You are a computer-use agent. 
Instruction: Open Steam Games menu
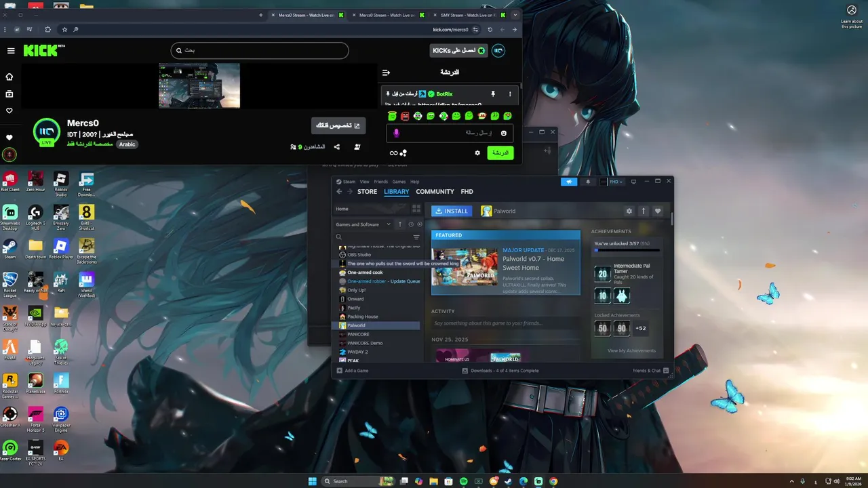(x=399, y=182)
